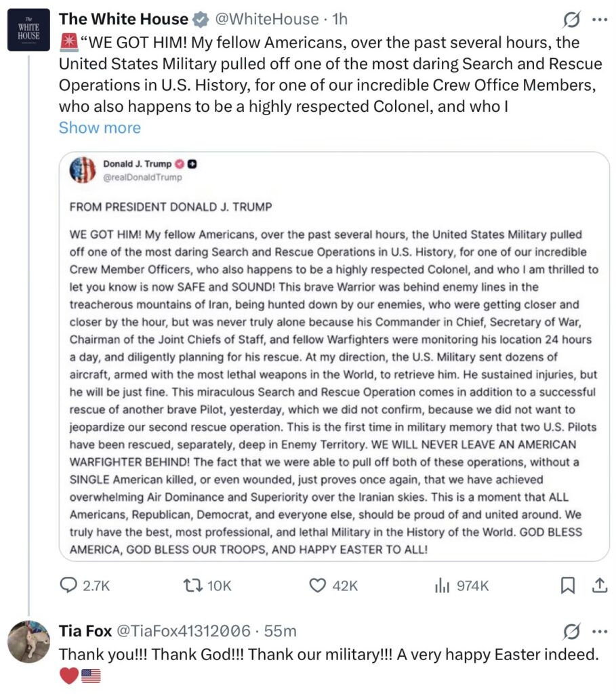Viewport: 616px width, 694px height.
Task: Open The White House profile name
Action: tap(123, 20)
